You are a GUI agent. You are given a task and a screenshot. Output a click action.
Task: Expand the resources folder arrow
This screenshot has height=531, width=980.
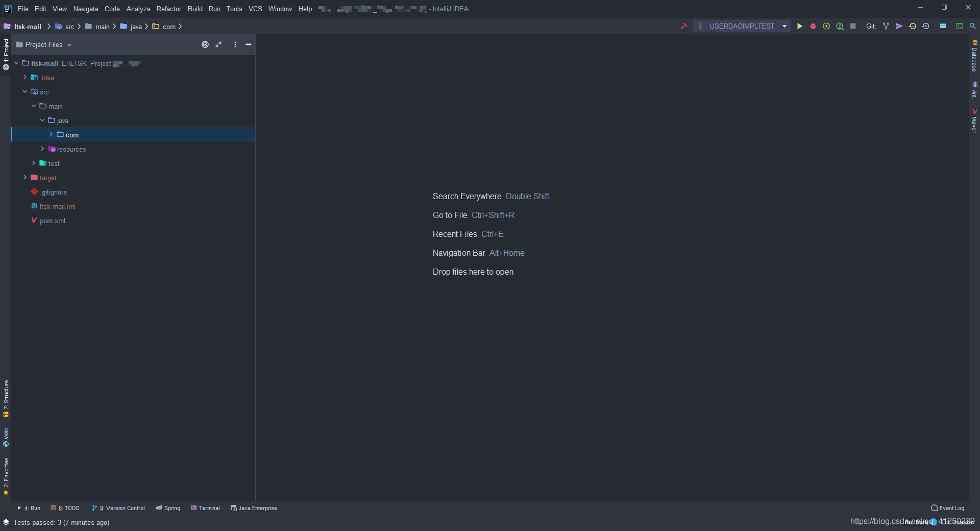coord(42,149)
